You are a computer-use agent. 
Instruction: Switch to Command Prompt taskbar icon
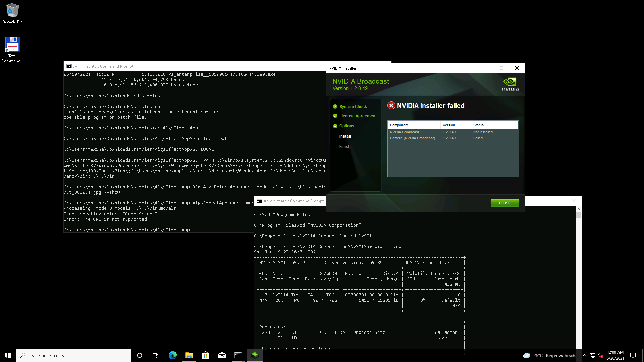click(238, 355)
